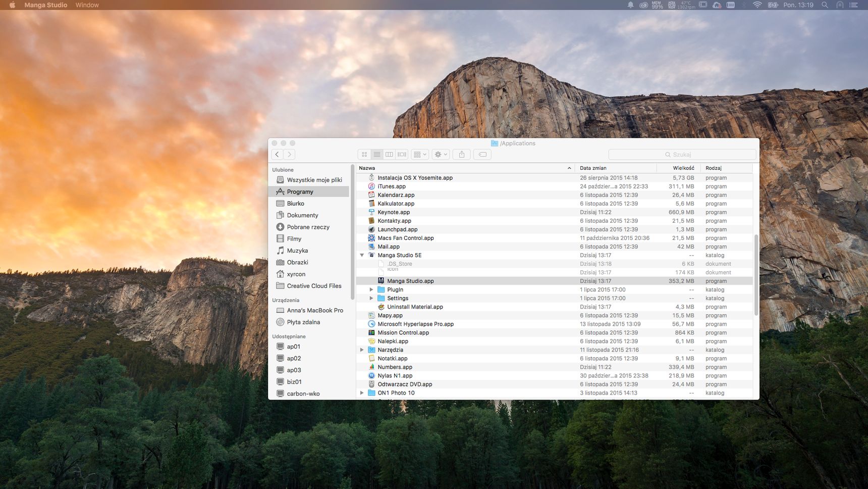Select Manga Studio.app in the list

(x=554, y=281)
